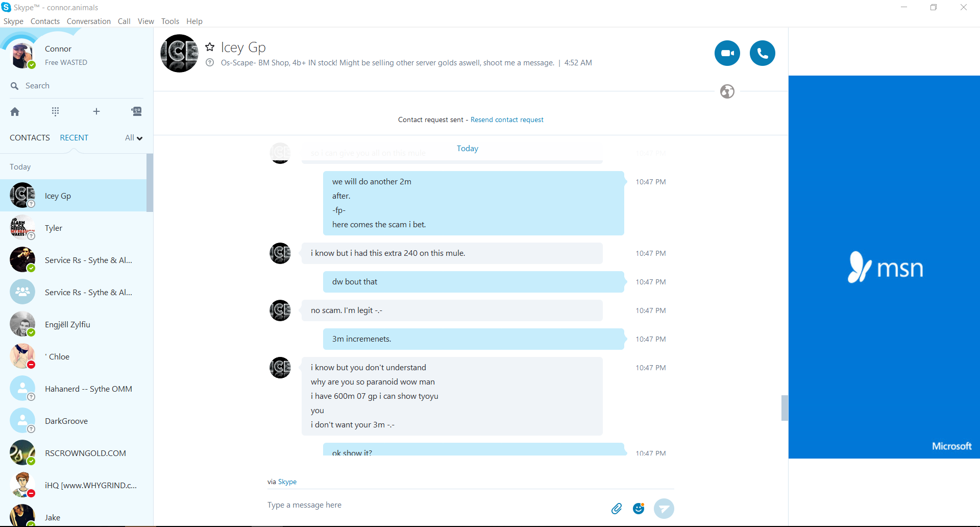Open the Tools menu

click(x=170, y=21)
